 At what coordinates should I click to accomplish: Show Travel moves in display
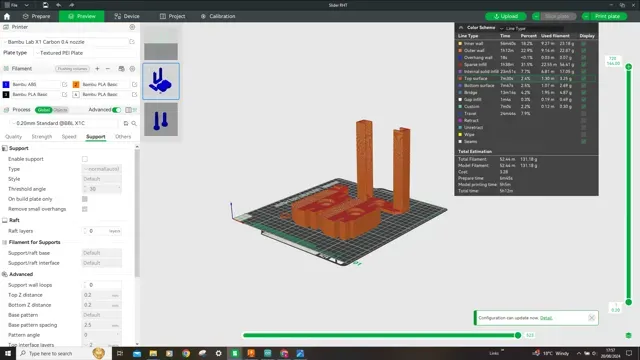pyautogui.click(x=584, y=113)
